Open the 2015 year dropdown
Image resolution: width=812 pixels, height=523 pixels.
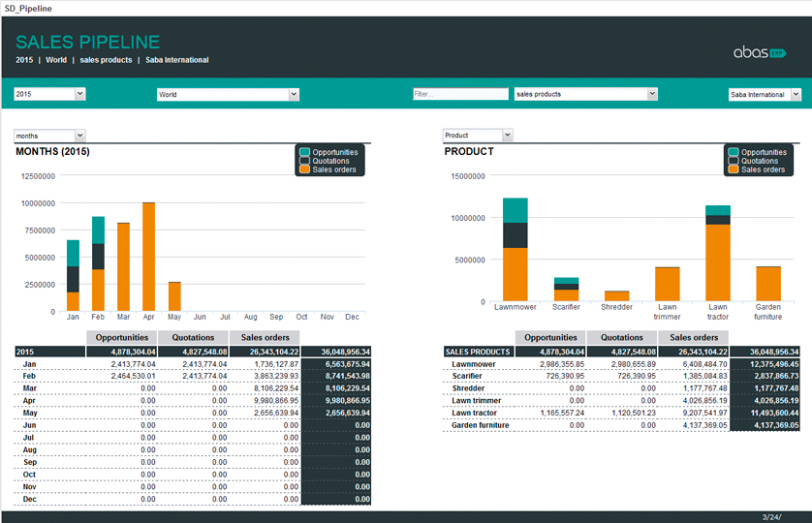coord(79,94)
